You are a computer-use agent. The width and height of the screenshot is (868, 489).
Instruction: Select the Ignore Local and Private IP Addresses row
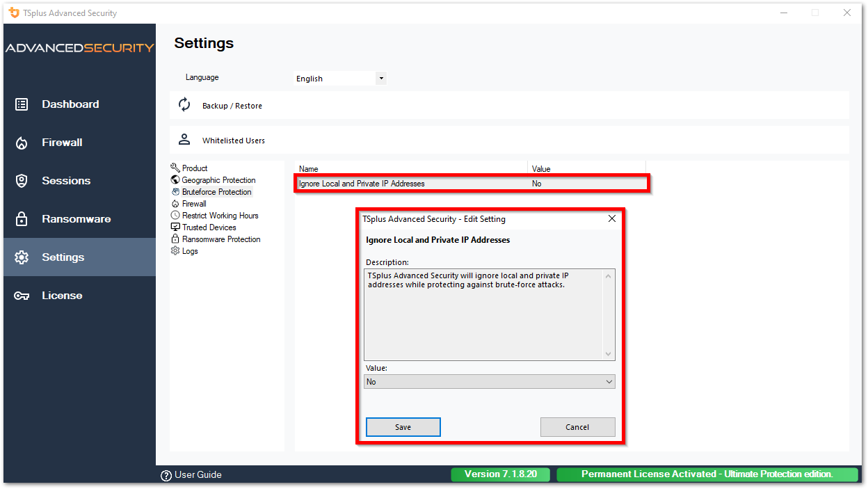coord(417,183)
